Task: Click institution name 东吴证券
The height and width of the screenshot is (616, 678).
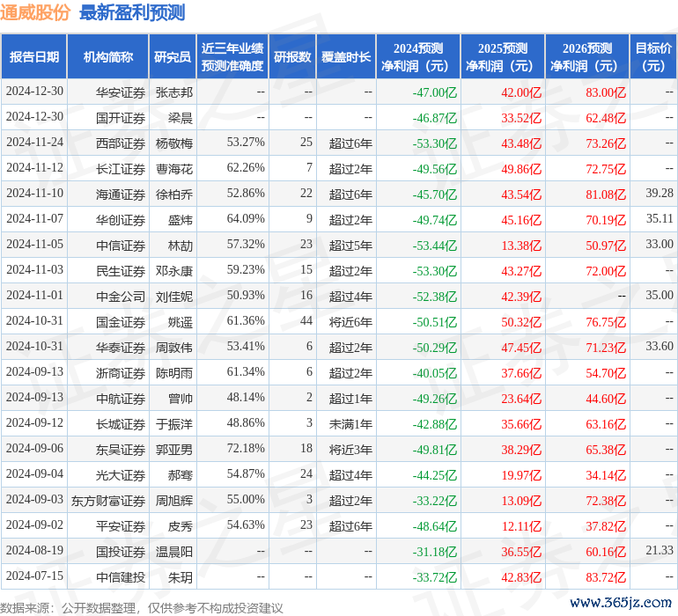Action: (x=121, y=450)
